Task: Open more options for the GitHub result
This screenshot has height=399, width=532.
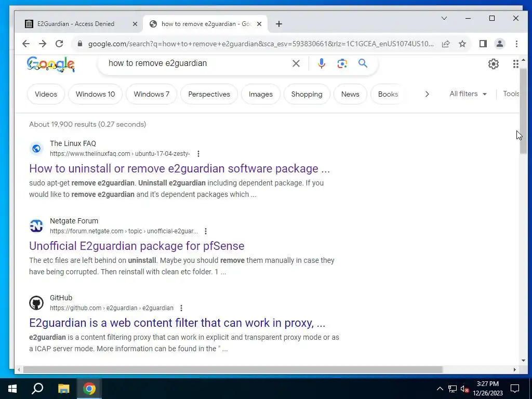Action: [x=181, y=308]
